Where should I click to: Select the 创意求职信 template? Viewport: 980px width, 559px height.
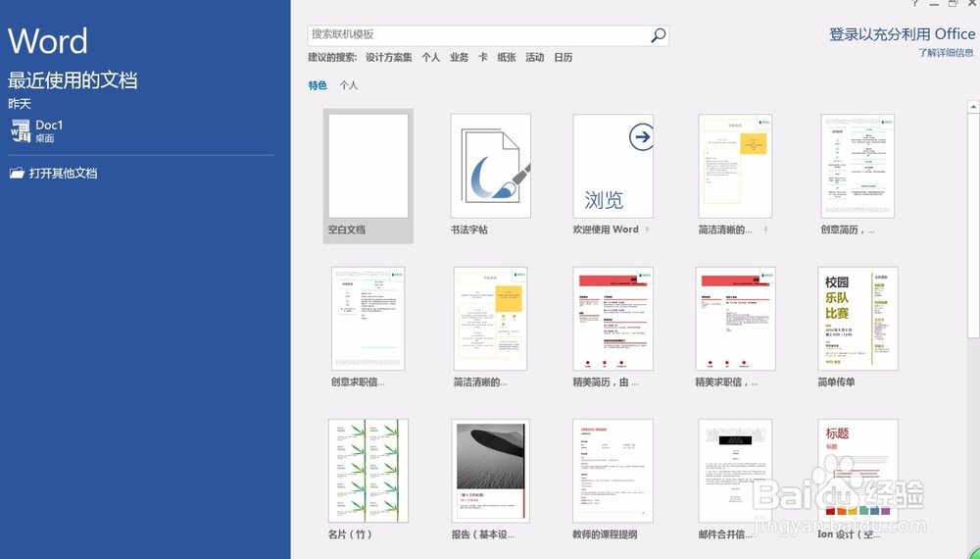pos(368,319)
